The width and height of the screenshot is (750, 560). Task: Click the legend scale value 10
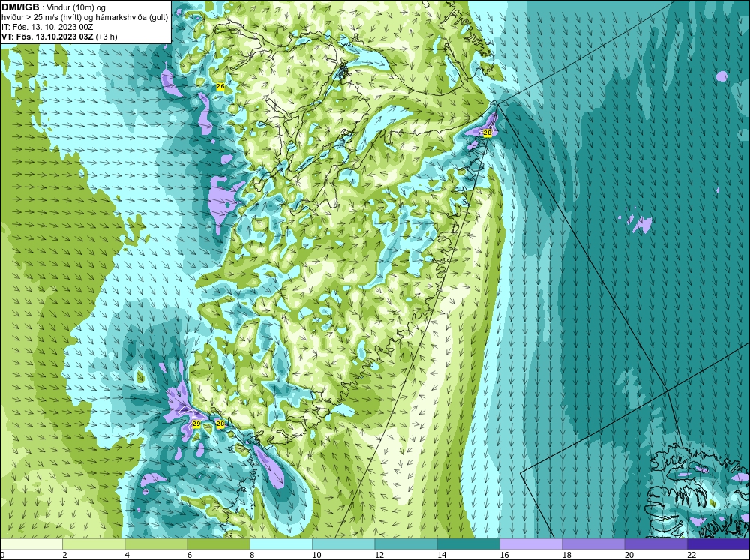pyautogui.click(x=316, y=555)
